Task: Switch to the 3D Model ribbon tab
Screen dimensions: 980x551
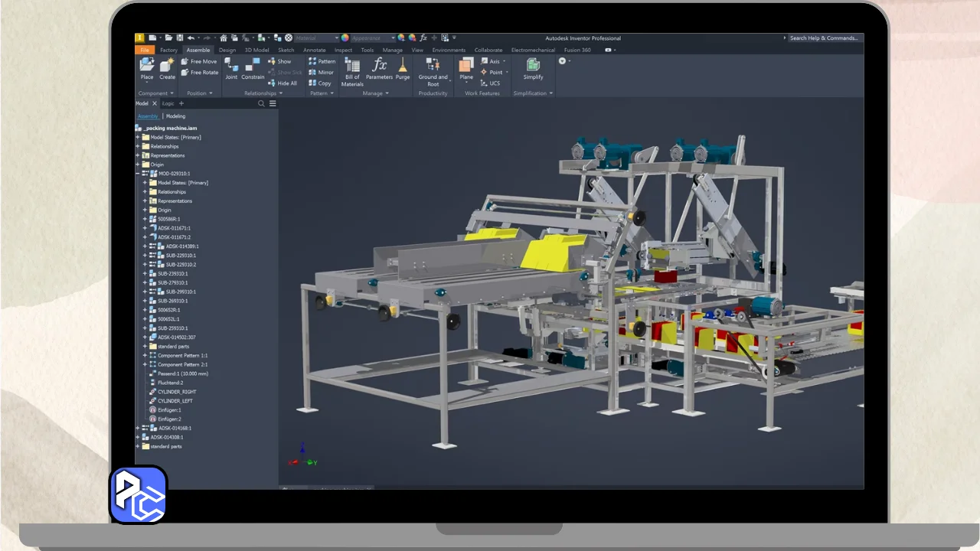Action: [256, 51]
